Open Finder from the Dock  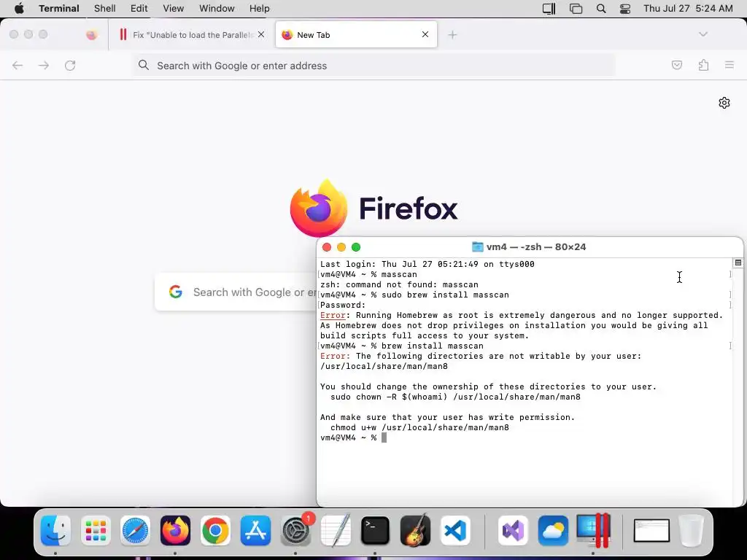55,531
